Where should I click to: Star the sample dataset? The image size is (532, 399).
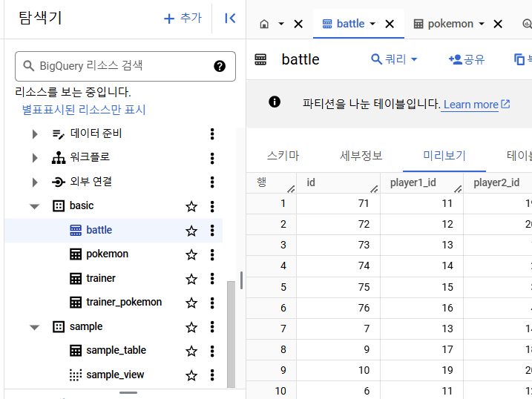tap(191, 327)
